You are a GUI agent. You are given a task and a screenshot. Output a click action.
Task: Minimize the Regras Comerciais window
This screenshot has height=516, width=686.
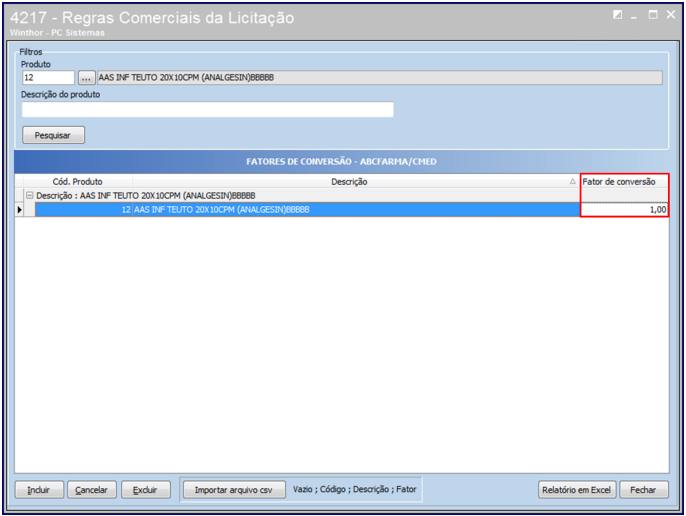point(634,17)
